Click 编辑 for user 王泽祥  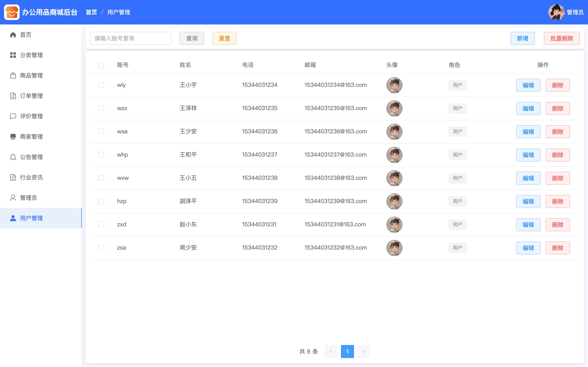click(x=528, y=108)
